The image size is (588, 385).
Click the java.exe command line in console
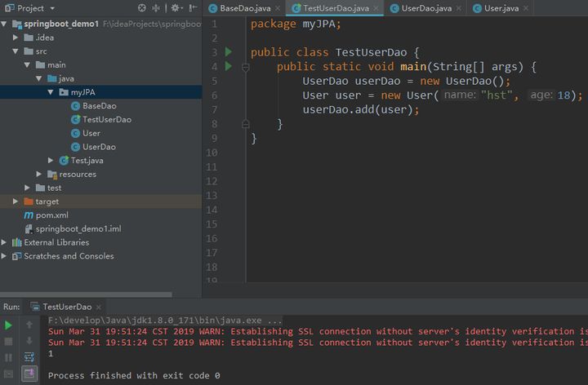165,321
